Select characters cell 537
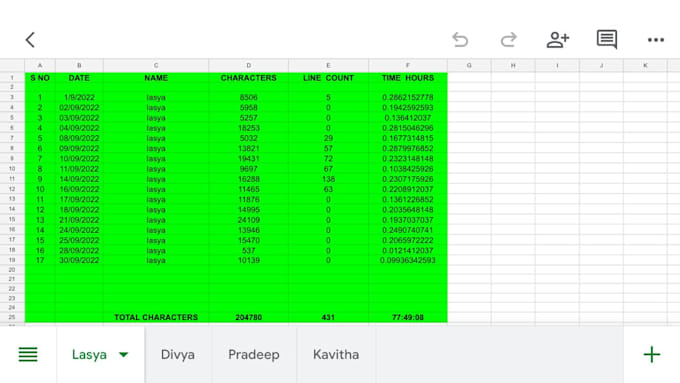This screenshot has height=383, width=680. coord(248,250)
